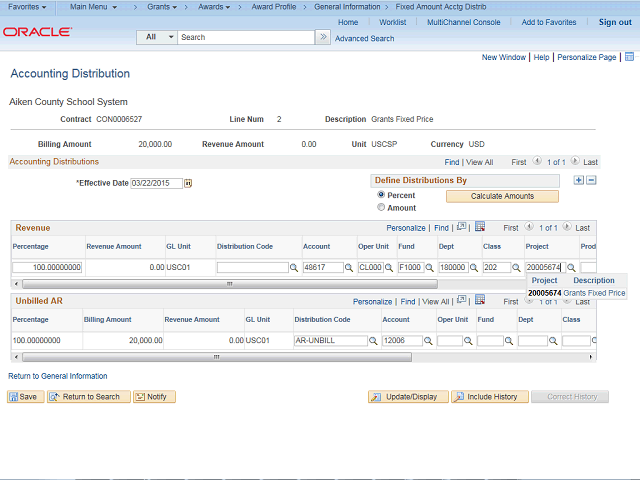Open Return to General Information link
Screen dimensions: 640x480
pyautogui.click(x=58, y=376)
